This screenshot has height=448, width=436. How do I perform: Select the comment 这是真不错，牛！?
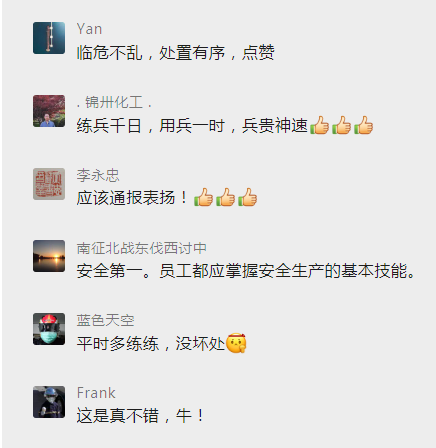140,416
